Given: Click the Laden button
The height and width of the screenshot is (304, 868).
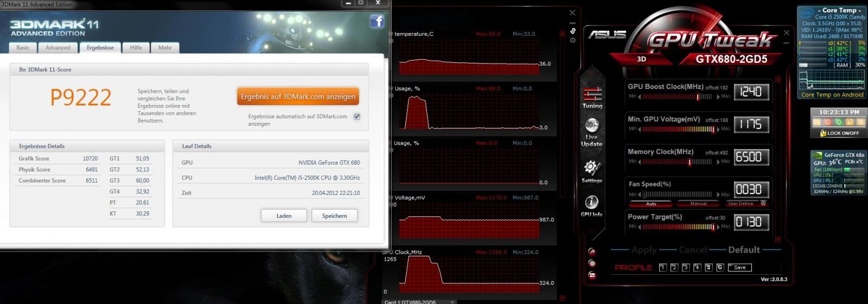Looking at the screenshot, I should [284, 216].
